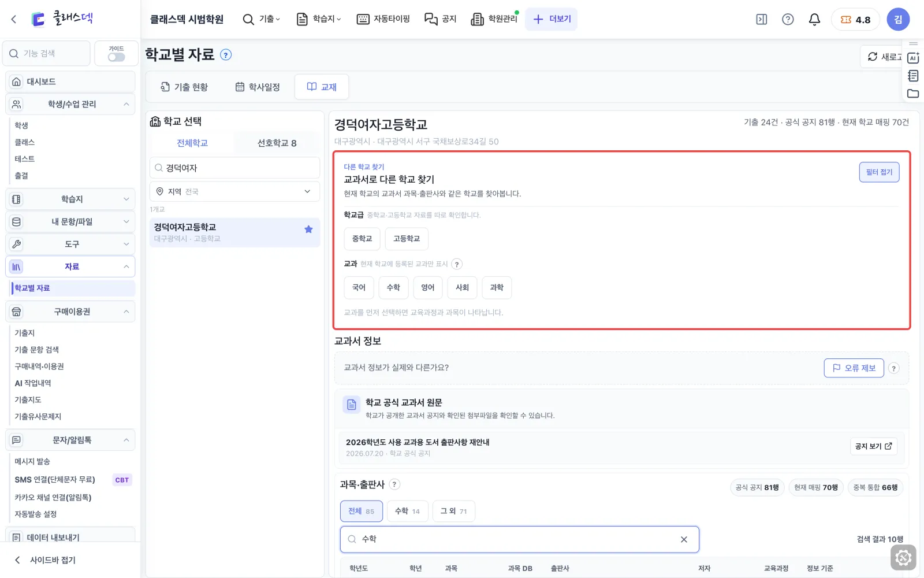Open the help question-mark icon in header

788,19
